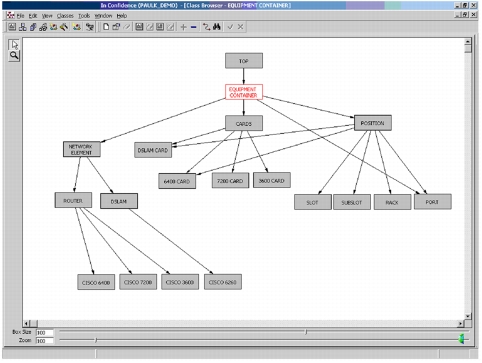Viewport: 482px width, 363px height.
Task: Click the class hierarchy tree toolbar icon
Action: click(x=23, y=27)
